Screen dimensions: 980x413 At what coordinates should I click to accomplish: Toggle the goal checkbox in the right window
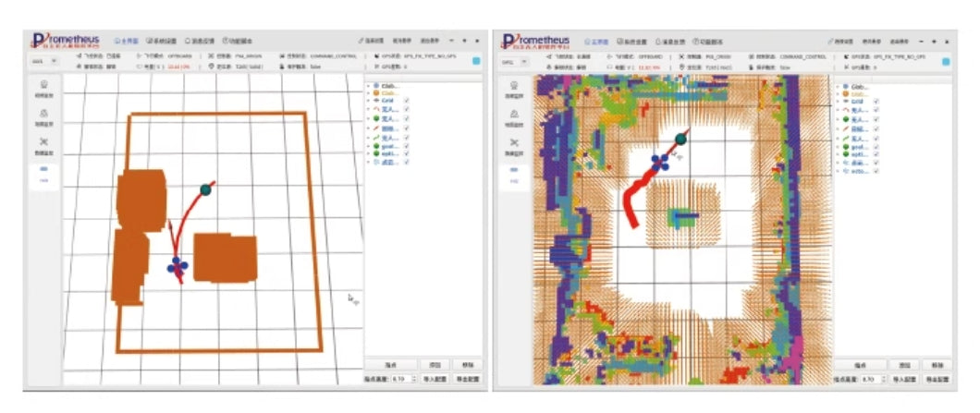[x=876, y=146]
